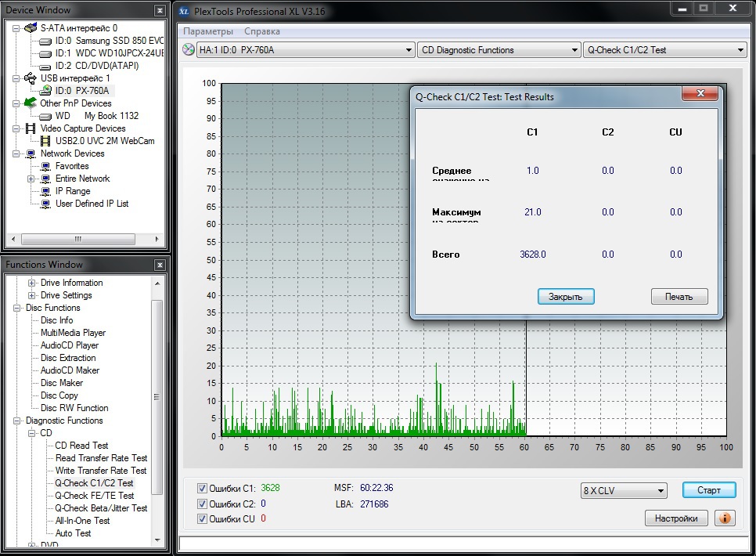Open the Параметры menu

tap(208, 31)
